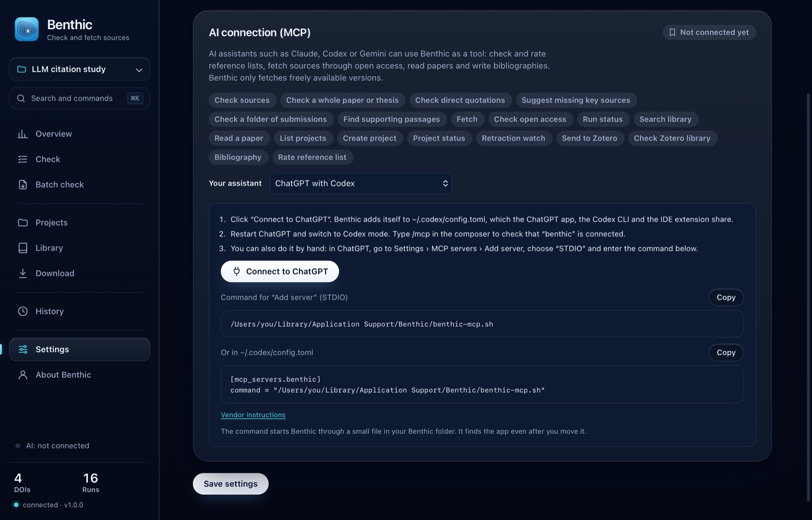Copy the Add server STDIO command
The height and width of the screenshot is (520, 812).
[726, 298]
